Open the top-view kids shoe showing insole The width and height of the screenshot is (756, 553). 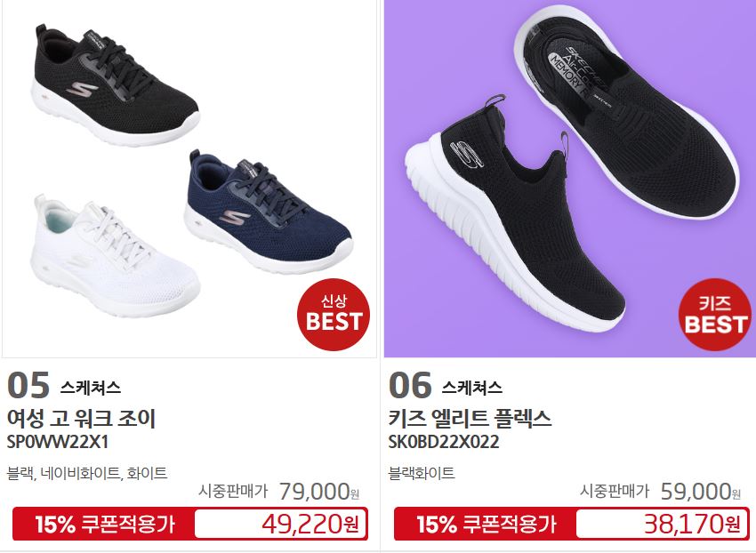(627, 112)
